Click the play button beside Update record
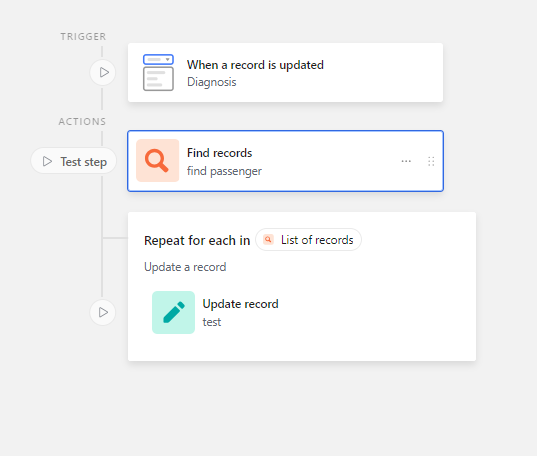537x456 pixels. pos(103,312)
